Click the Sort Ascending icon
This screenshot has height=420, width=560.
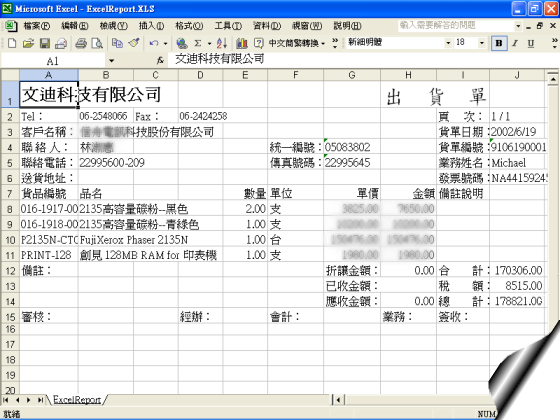tap(221, 43)
